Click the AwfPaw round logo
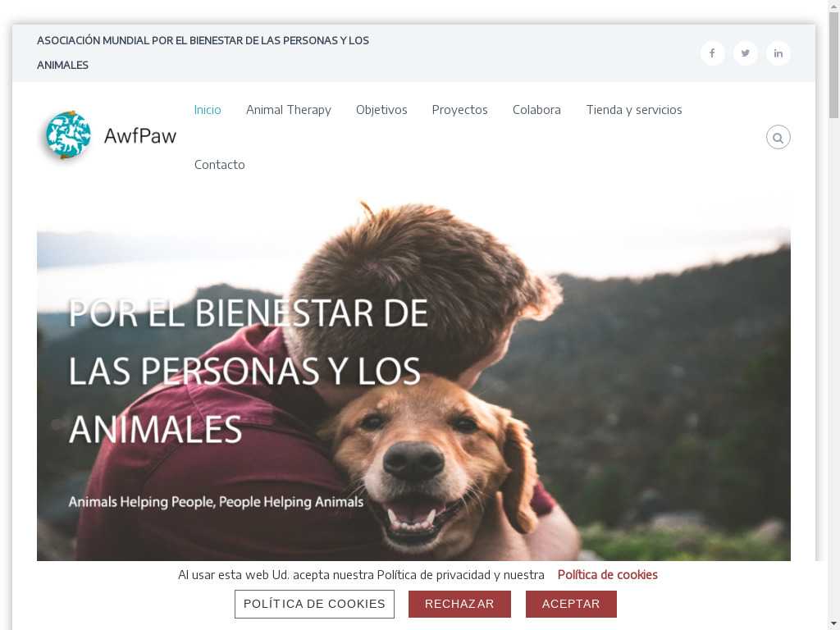The height and width of the screenshot is (630, 840). 68,135
